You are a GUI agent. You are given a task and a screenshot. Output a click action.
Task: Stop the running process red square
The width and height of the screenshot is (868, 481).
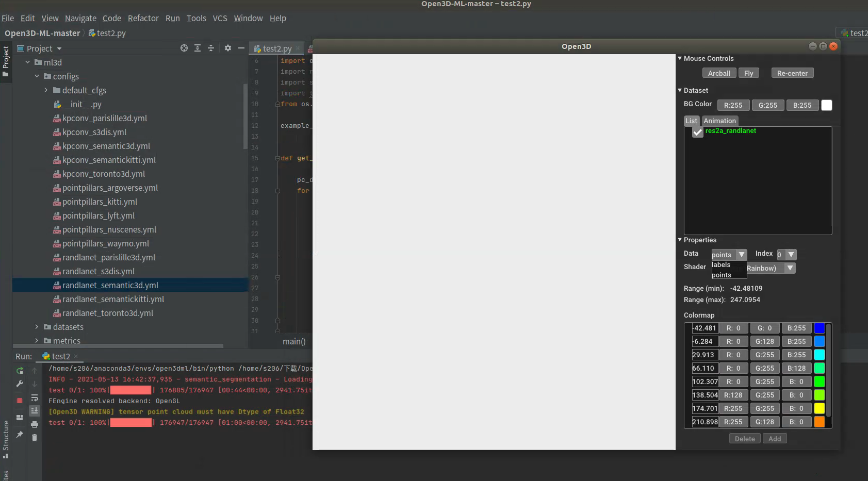(20, 400)
